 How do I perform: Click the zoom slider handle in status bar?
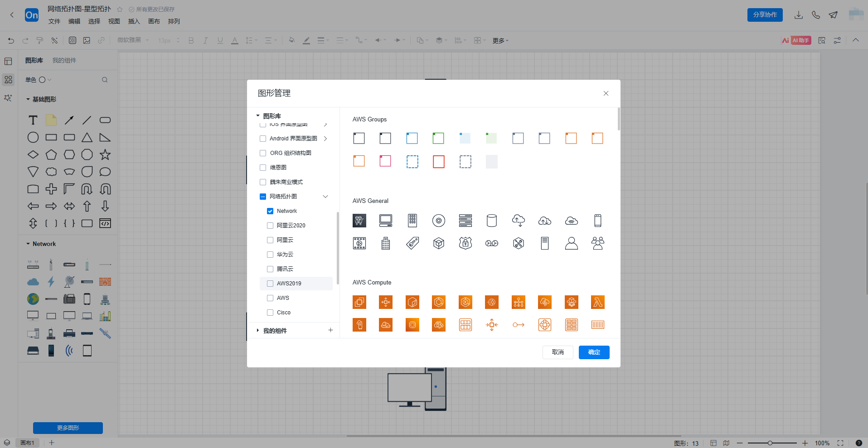click(x=770, y=443)
